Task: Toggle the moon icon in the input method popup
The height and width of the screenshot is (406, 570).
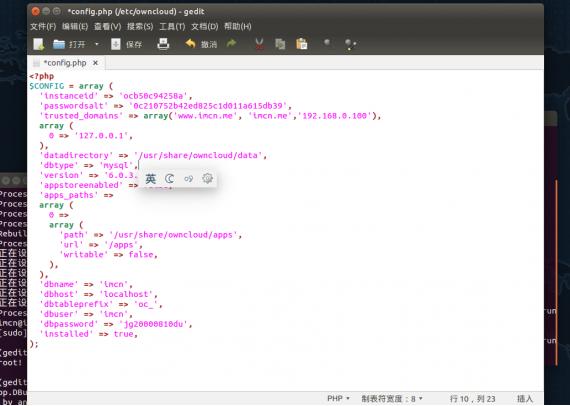Action: click(169, 178)
